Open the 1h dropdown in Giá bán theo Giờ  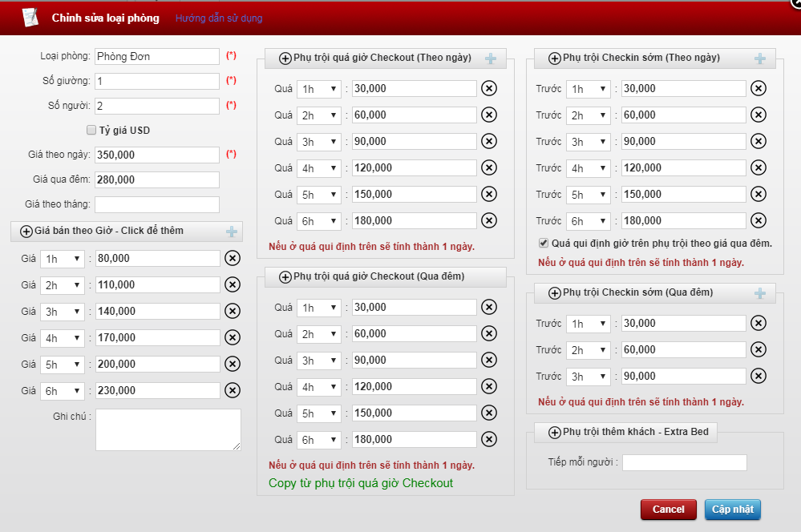coord(63,259)
